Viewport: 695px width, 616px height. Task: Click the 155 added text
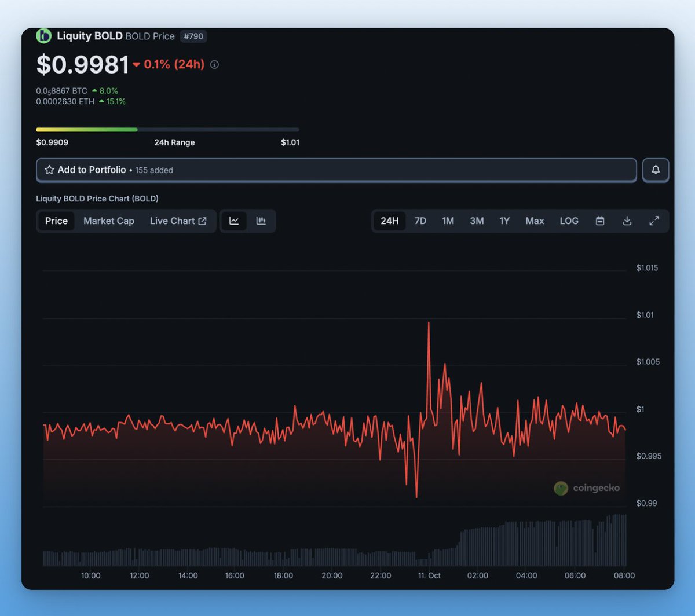tap(154, 170)
